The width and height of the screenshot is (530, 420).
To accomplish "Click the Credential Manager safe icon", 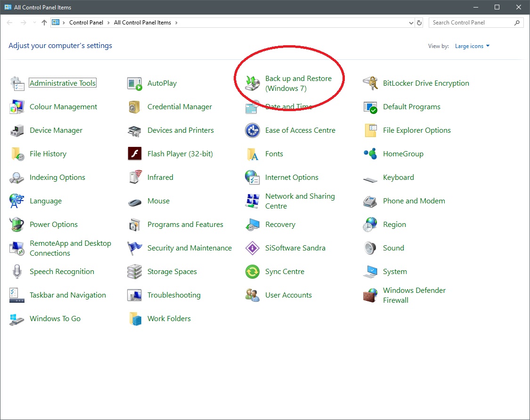I will coord(135,107).
